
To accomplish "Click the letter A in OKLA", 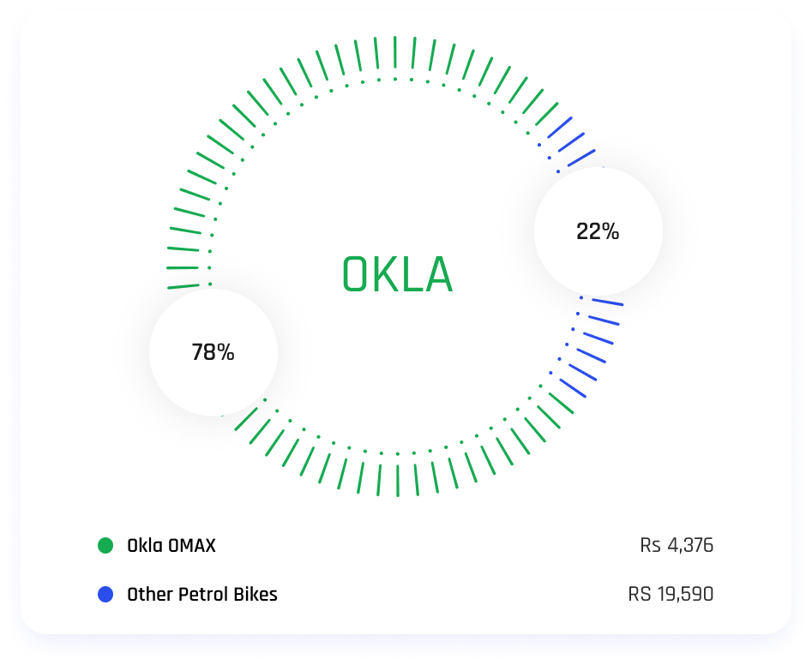I will 436,276.
